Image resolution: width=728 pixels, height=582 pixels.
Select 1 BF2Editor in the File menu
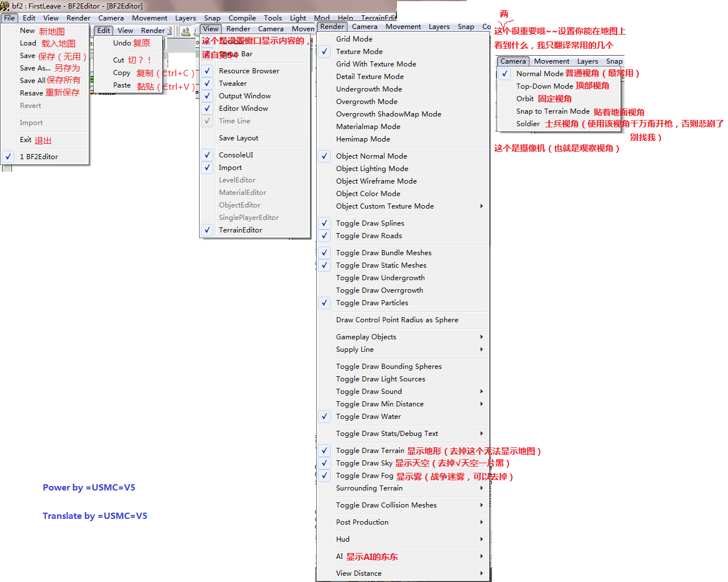pyautogui.click(x=45, y=157)
